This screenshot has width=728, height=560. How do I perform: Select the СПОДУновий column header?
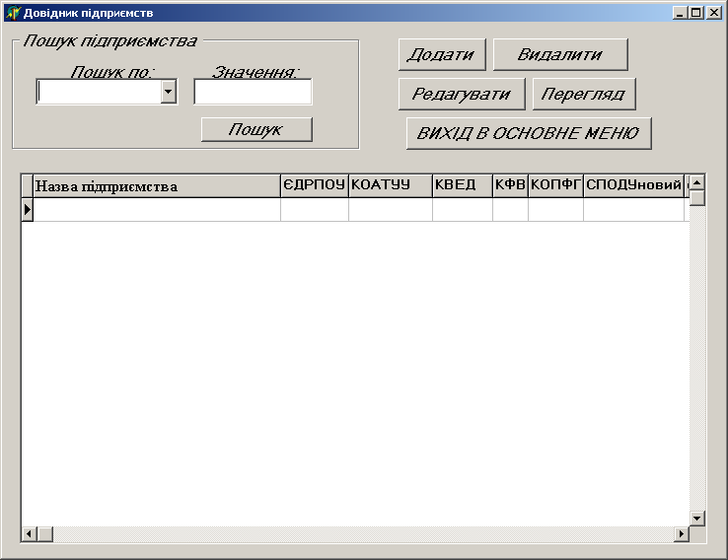633,186
